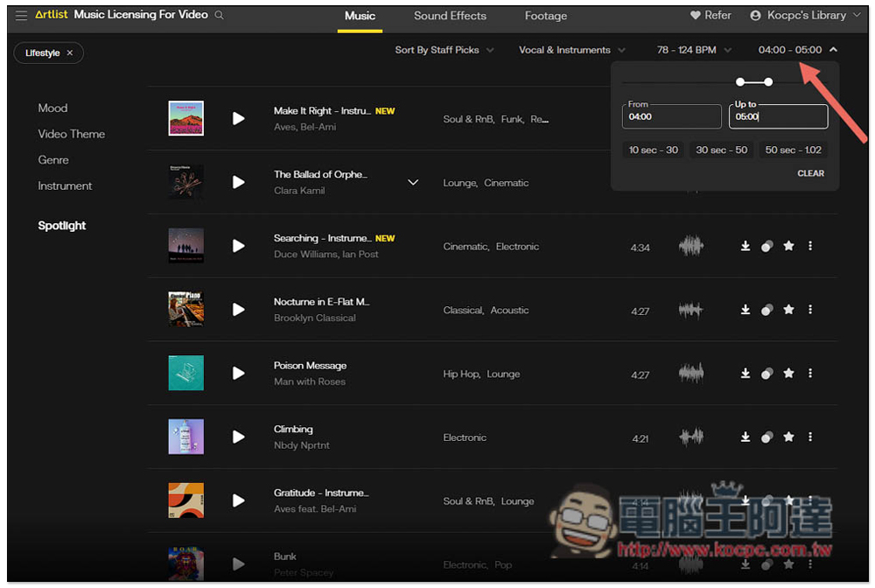Open the Mood filter category
This screenshot has height=588, width=875.
tap(52, 108)
